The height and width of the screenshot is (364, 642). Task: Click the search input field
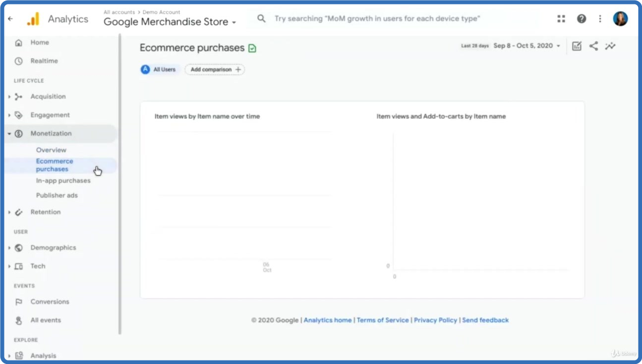377,19
